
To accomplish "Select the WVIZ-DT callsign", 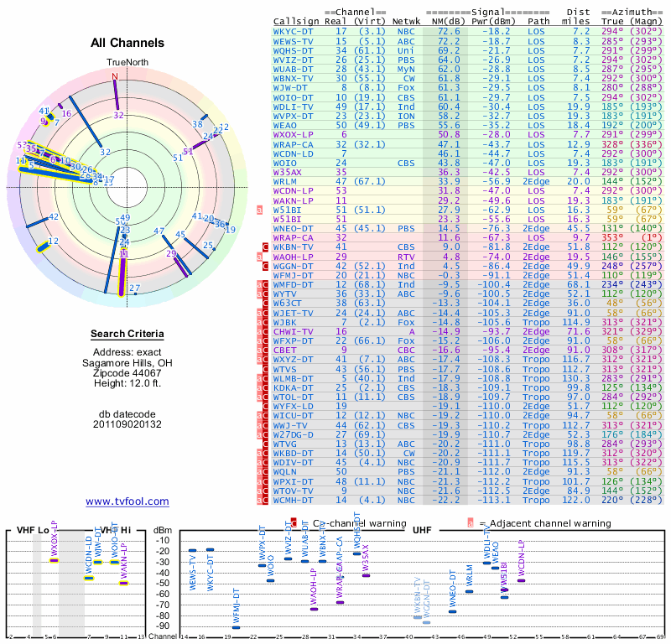I will tap(293, 60).
